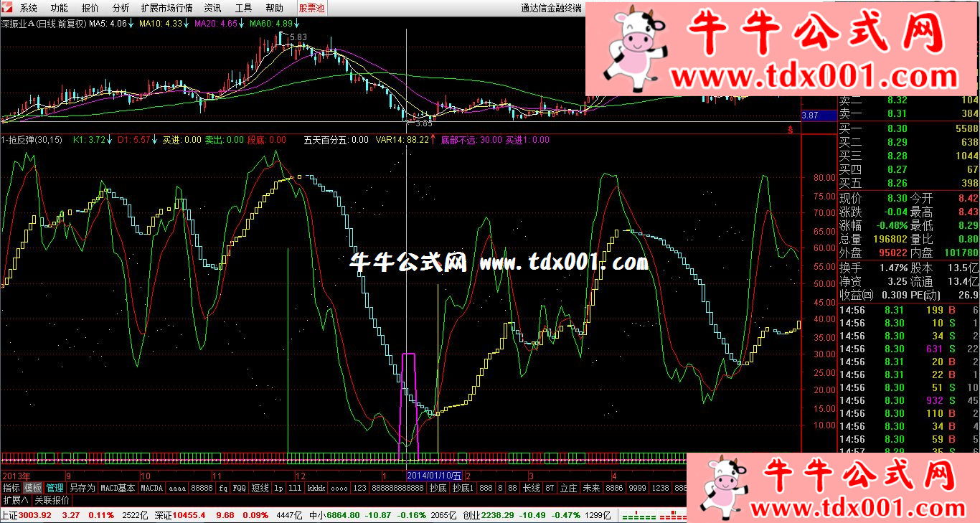Click the 收益(四) 0.309 field
This screenshot has width=980, height=523.
click(873, 296)
